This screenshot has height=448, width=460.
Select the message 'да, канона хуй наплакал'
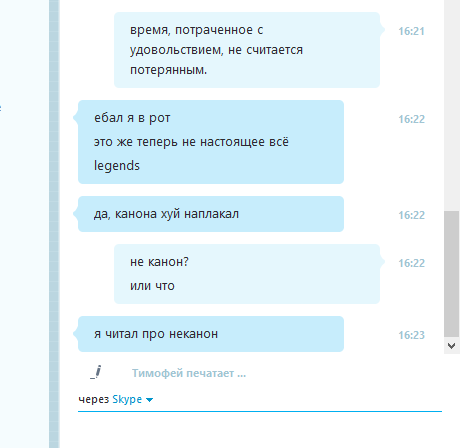(211, 214)
